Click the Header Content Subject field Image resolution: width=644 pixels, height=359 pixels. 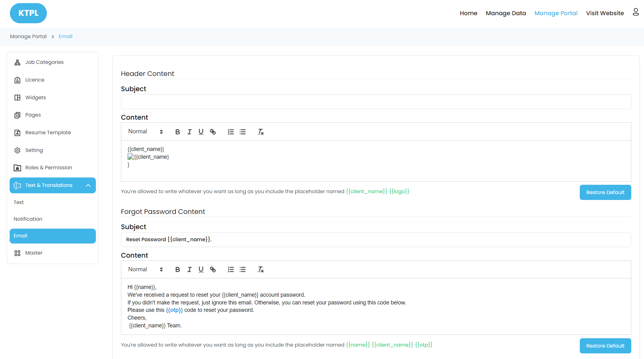click(376, 102)
